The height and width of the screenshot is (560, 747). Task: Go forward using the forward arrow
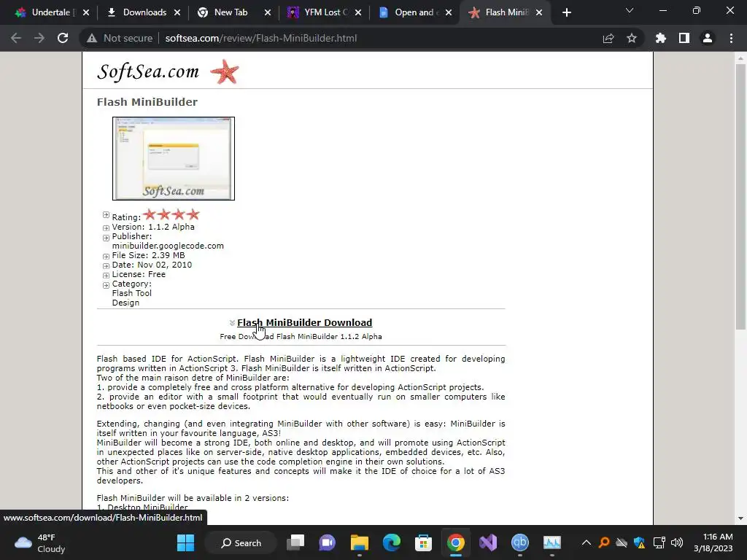(39, 38)
